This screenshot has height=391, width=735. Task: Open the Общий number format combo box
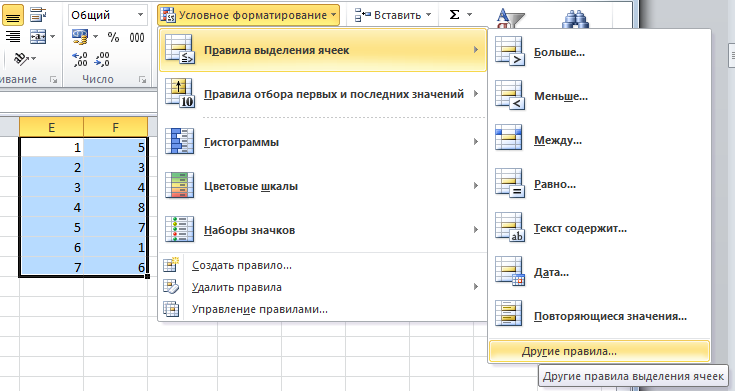point(108,15)
